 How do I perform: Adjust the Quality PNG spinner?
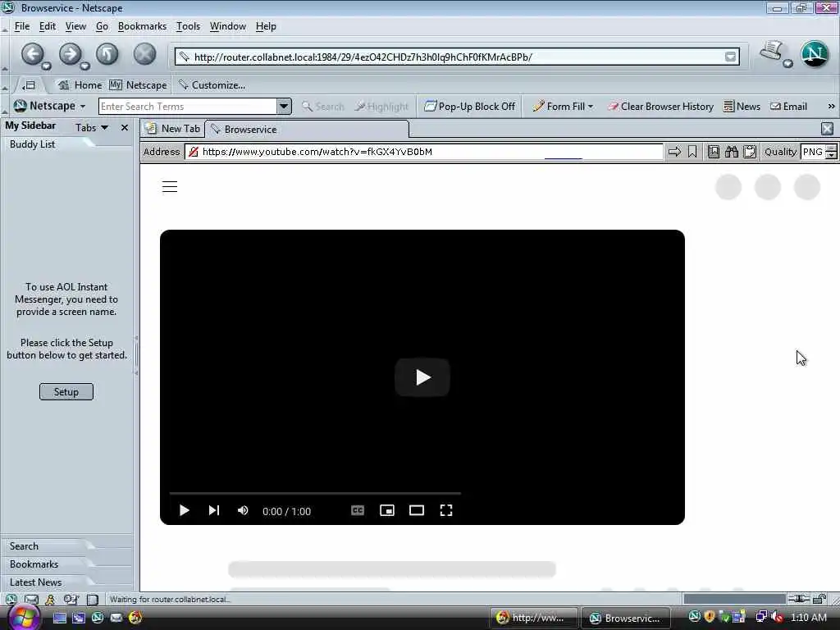[x=831, y=152]
